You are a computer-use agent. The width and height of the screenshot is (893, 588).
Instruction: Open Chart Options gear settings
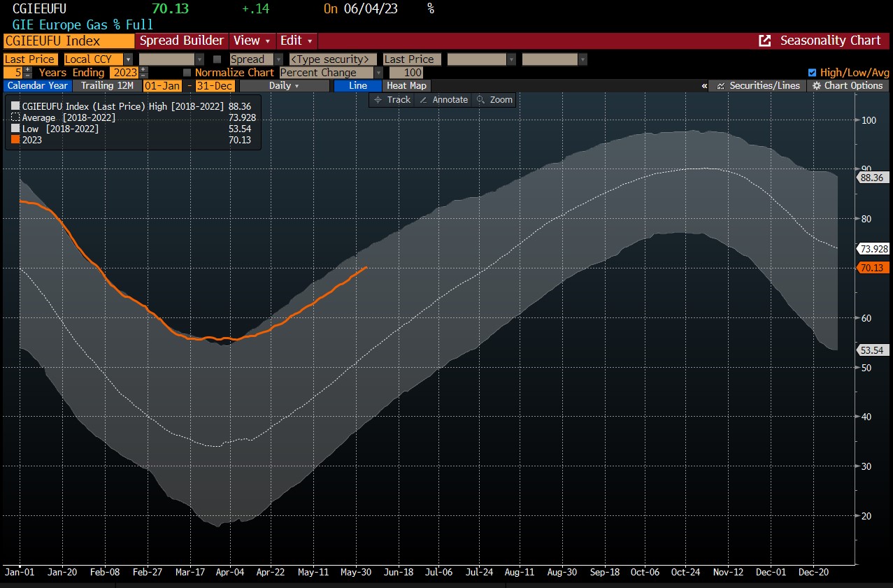click(847, 85)
